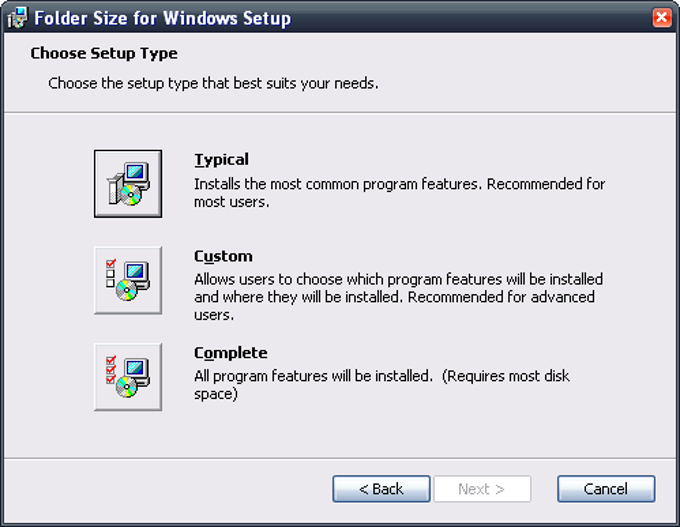
Task: Go to previous step with Back button
Action: (382, 489)
